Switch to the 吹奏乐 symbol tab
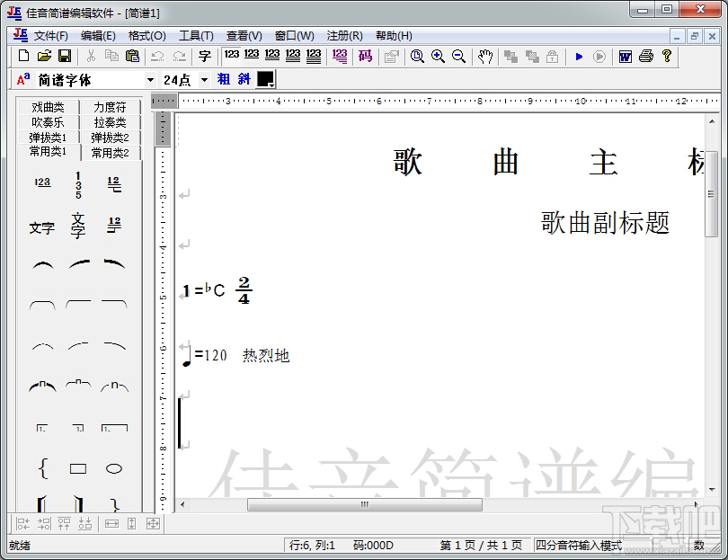Screen dimensions: 728x560 pyautogui.click(x=48, y=122)
